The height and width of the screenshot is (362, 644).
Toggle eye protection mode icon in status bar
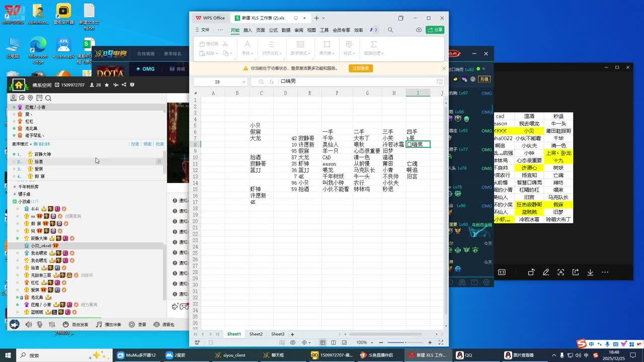293,342
